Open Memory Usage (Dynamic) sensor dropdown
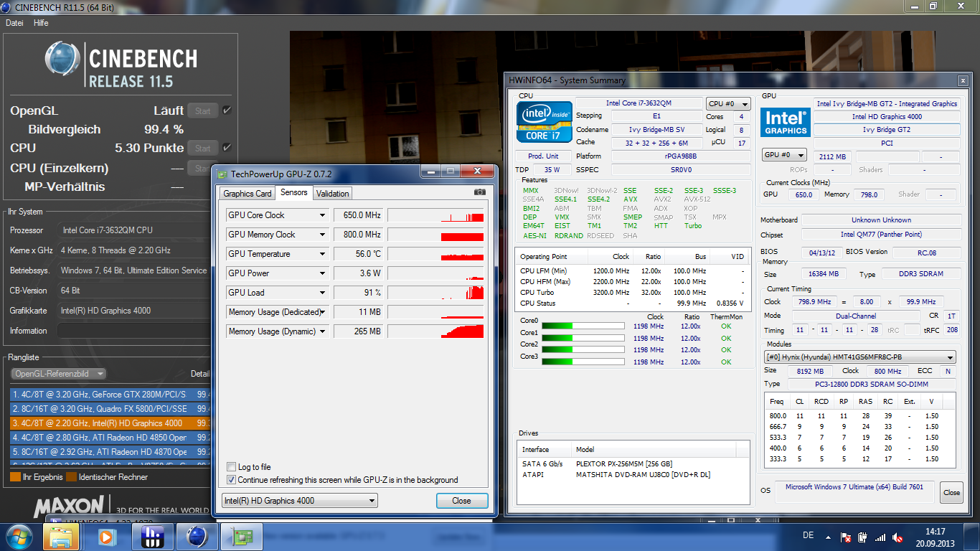Image resolution: width=980 pixels, height=551 pixels. coord(323,331)
